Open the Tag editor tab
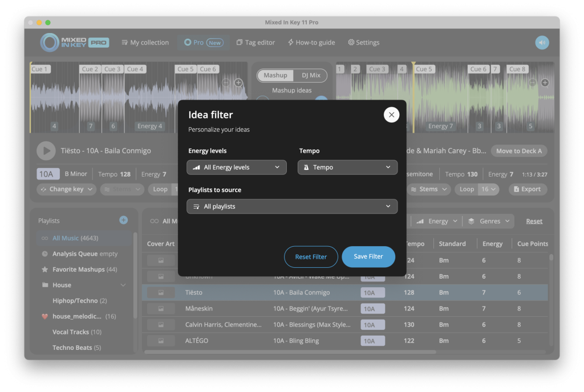This screenshot has height=392, width=584. point(255,43)
